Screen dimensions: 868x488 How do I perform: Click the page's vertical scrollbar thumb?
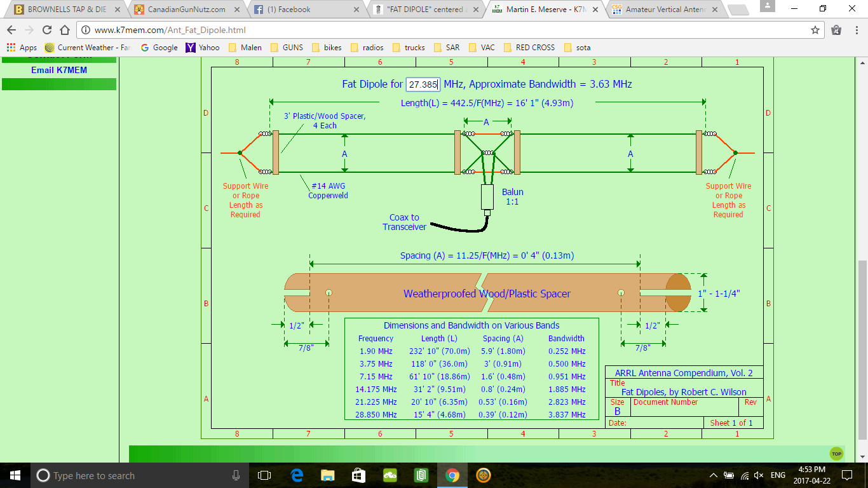point(862,349)
